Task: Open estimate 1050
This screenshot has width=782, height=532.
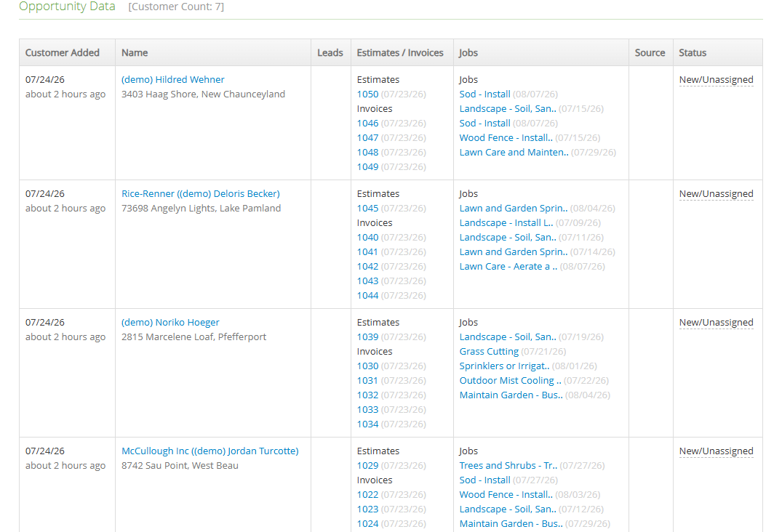Action: pyautogui.click(x=367, y=94)
